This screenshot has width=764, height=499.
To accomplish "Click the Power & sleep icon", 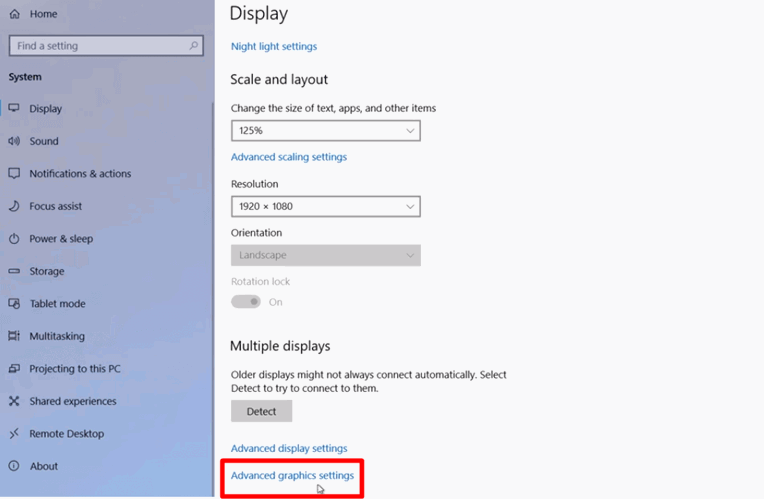I will (14, 238).
